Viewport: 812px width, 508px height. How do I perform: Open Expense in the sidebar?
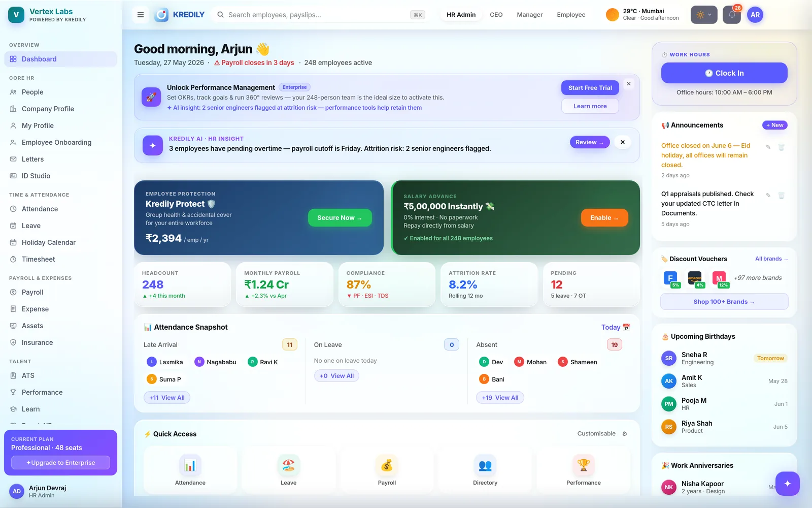pos(60,309)
